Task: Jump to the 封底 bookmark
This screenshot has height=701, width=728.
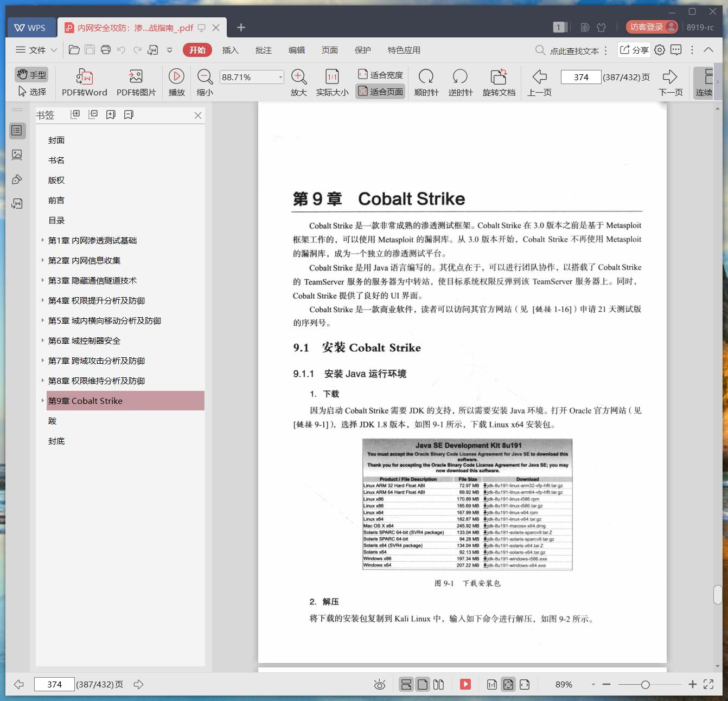Action: click(x=56, y=441)
